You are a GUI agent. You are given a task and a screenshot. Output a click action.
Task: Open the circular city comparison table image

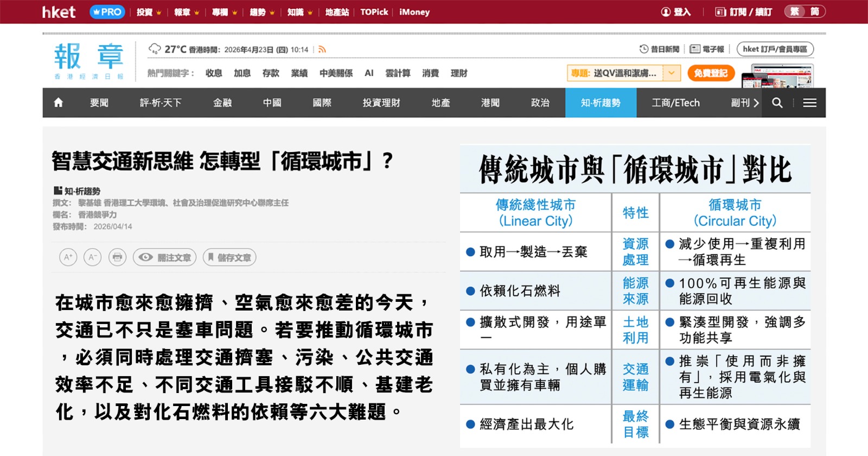tap(635, 296)
